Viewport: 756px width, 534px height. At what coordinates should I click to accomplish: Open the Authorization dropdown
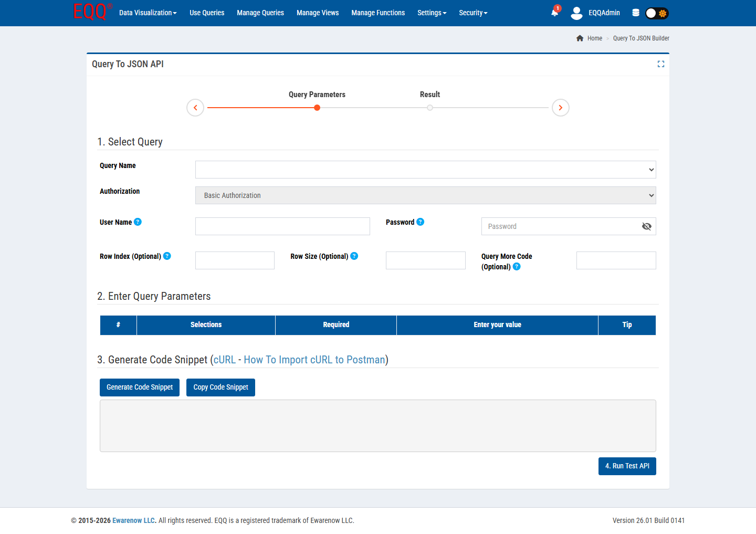(425, 195)
